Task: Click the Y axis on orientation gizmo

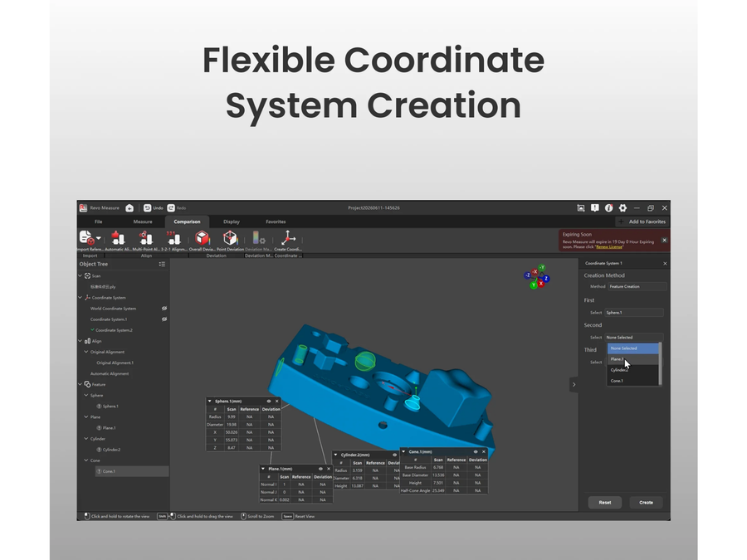Action: (534, 285)
